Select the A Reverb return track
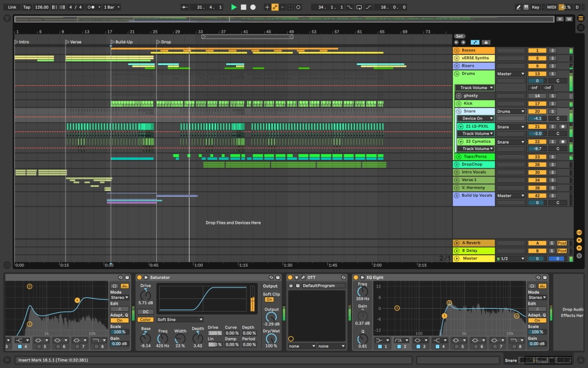This screenshot has width=588, height=368. click(473, 243)
